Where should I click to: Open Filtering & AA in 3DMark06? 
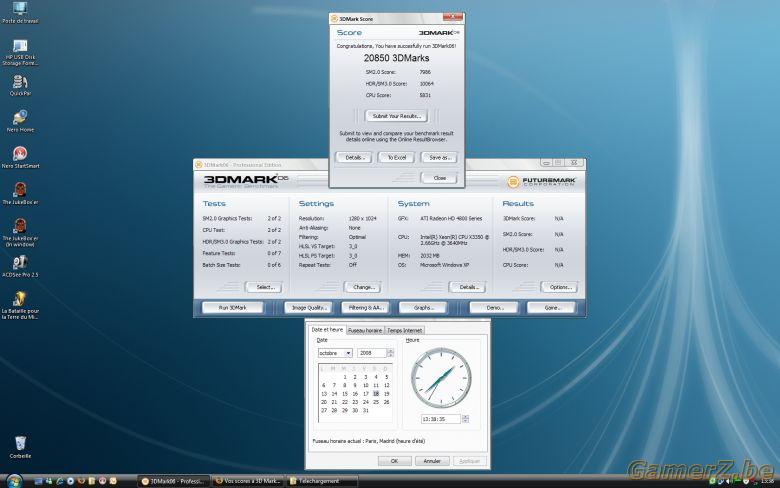pos(366,308)
